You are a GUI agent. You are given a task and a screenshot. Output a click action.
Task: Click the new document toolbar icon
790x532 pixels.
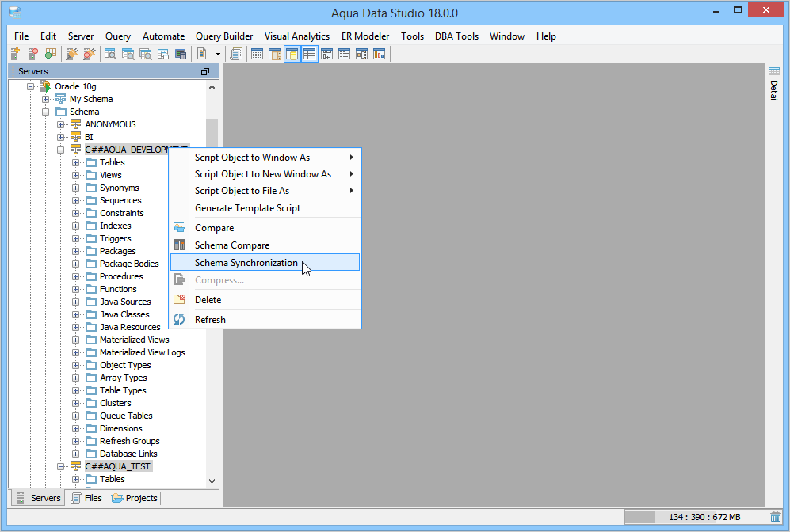pyautogui.click(x=201, y=54)
